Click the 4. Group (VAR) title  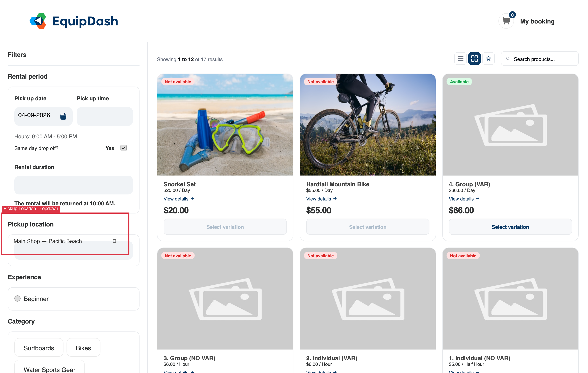coord(469,184)
